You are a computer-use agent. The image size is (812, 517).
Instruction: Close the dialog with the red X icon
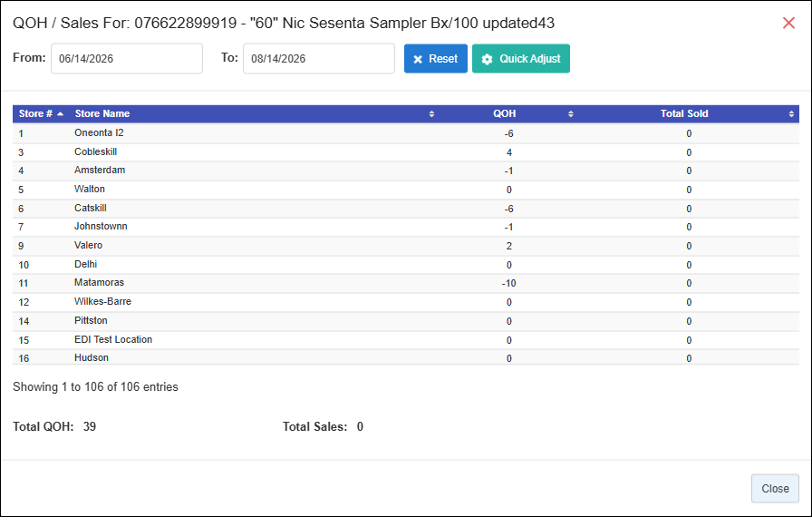coord(788,23)
